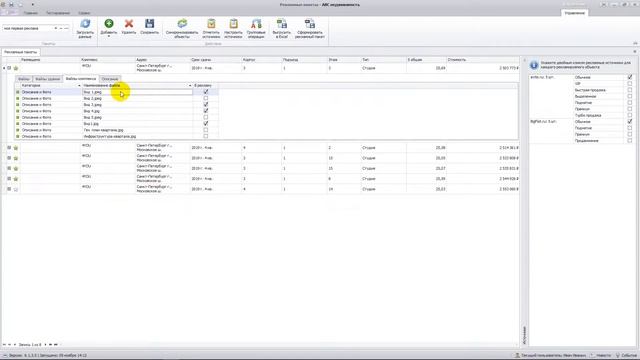Viewport: 640px width, 360px height.
Task: Open the Главная ribbon tab
Action: coord(31,13)
